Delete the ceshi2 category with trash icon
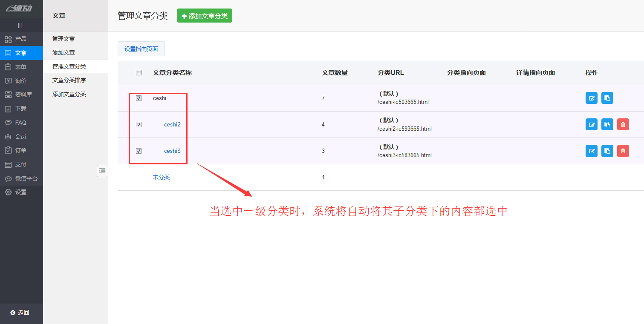Image resolution: width=644 pixels, height=324 pixels. 623,124
